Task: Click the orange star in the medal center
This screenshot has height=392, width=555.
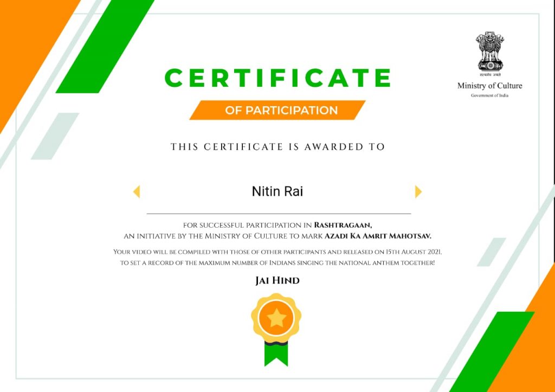Action: click(x=276, y=318)
